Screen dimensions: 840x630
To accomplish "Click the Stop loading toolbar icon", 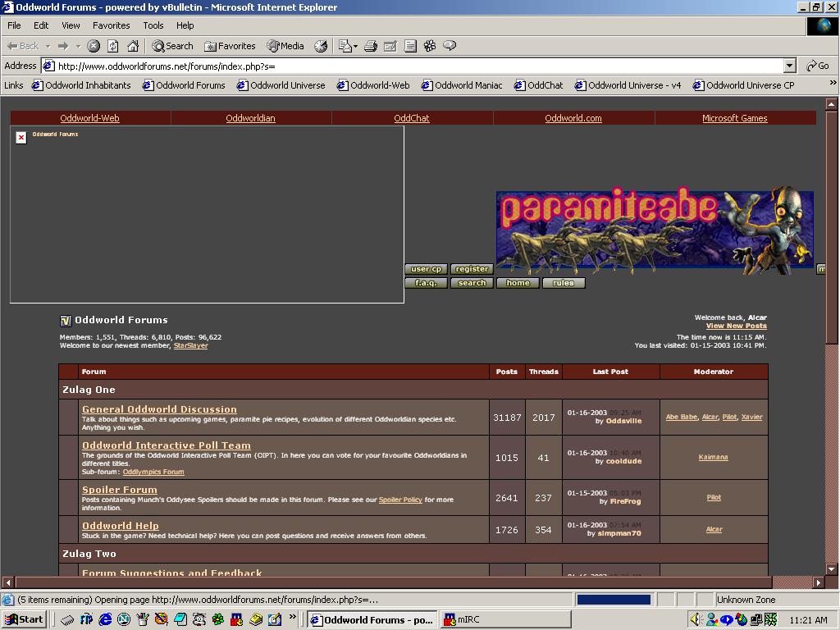I will coord(94,46).
